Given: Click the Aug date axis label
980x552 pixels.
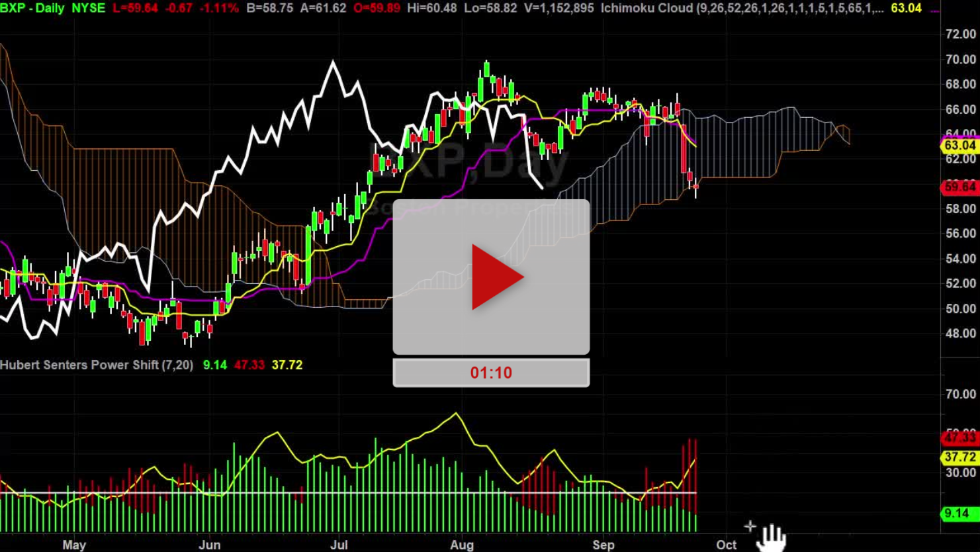Looking at the screenshot, I should coord(462,545).
